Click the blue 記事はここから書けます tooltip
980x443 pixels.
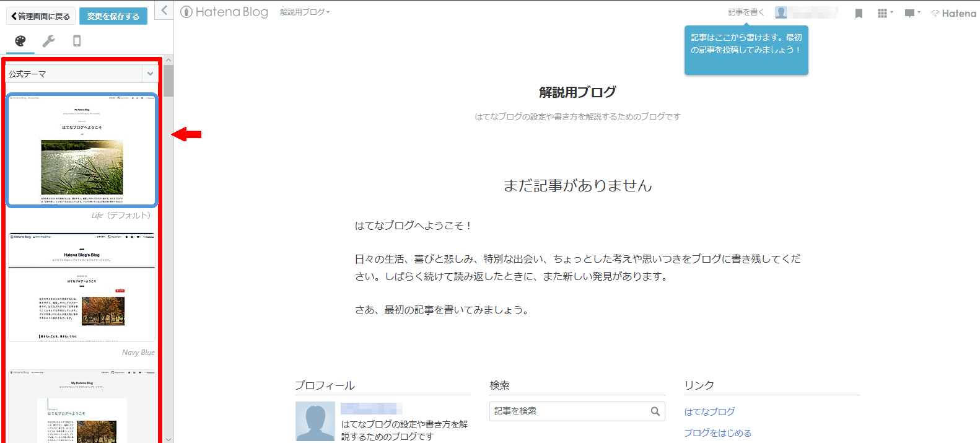[x=746, y=50]
